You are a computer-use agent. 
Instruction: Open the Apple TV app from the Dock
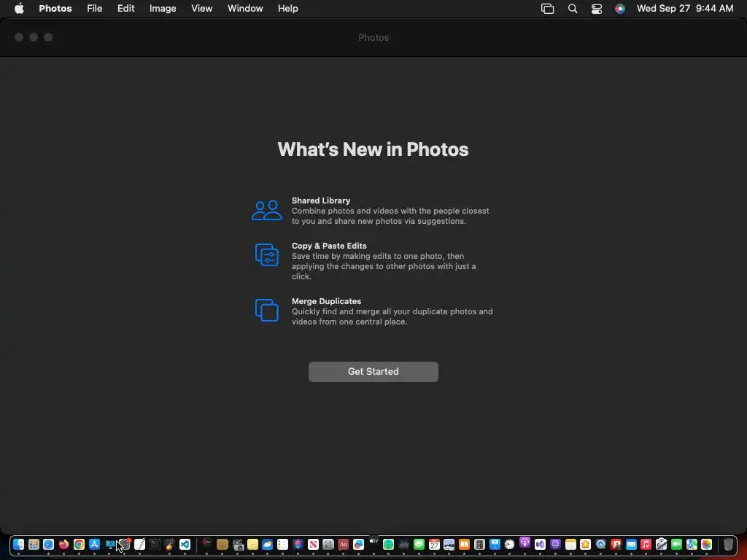coord(373,542)
